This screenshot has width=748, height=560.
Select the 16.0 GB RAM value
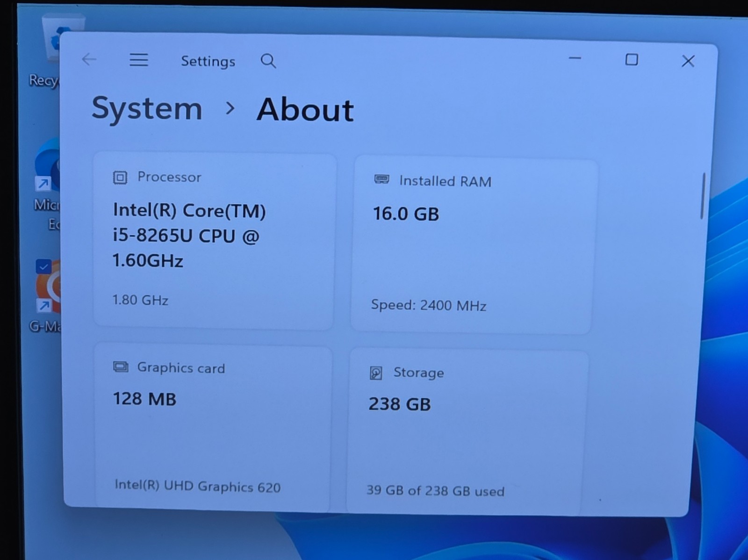click(x=406, y=214)
